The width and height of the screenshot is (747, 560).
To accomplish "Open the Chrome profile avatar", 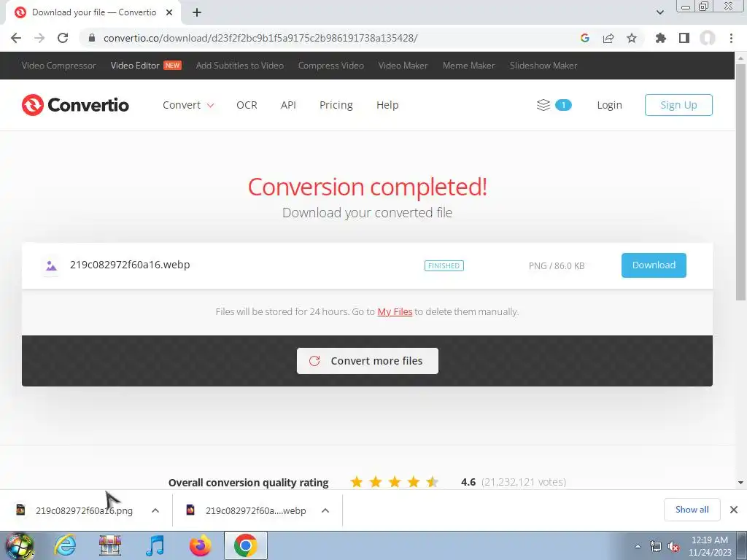I will point(708,38).
